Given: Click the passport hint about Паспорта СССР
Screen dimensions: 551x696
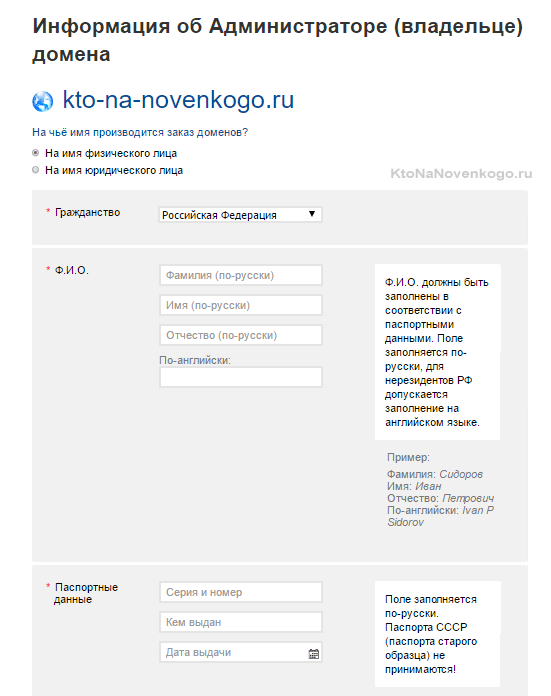Looking at the screenshot, I should click(437, 634).
